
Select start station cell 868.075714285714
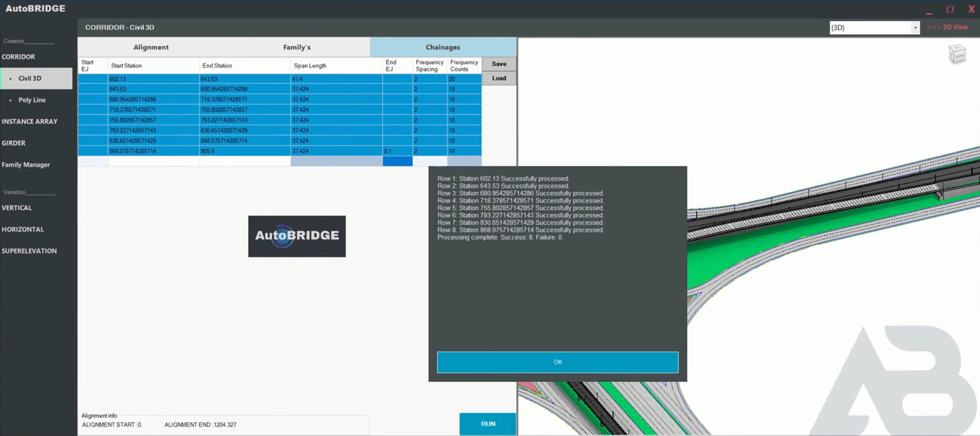tap(153, 151)
